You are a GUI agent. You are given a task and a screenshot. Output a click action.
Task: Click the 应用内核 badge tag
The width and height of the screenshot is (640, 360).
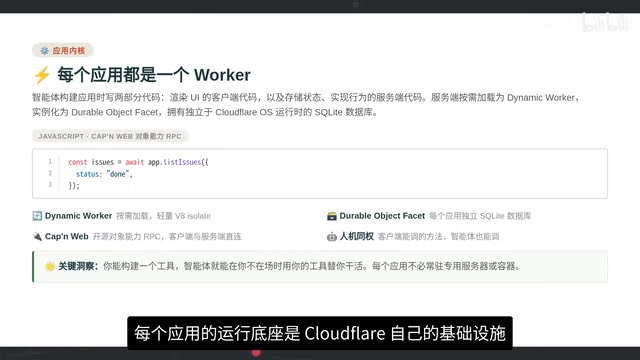click(63, 51)
